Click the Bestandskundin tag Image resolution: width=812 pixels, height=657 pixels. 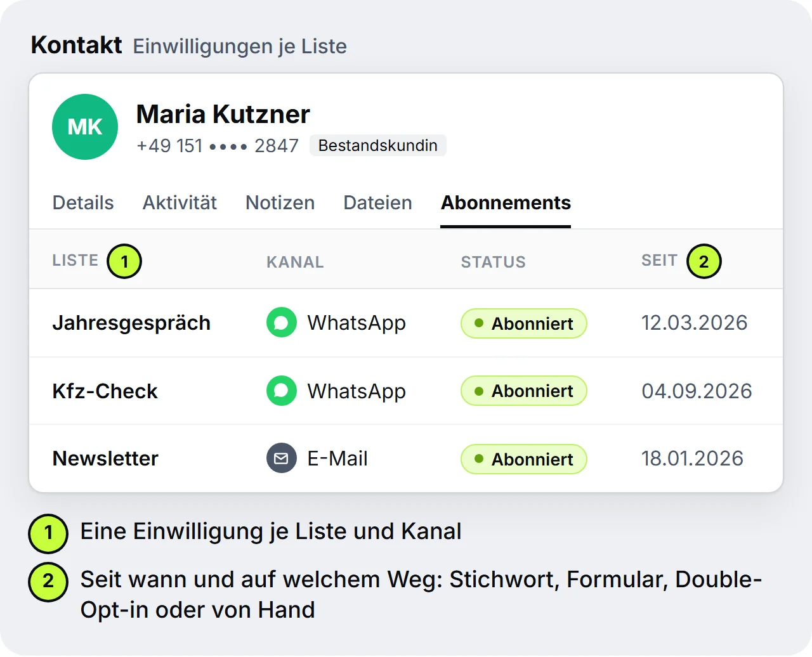pyautogui.click(x=377, y=145)
